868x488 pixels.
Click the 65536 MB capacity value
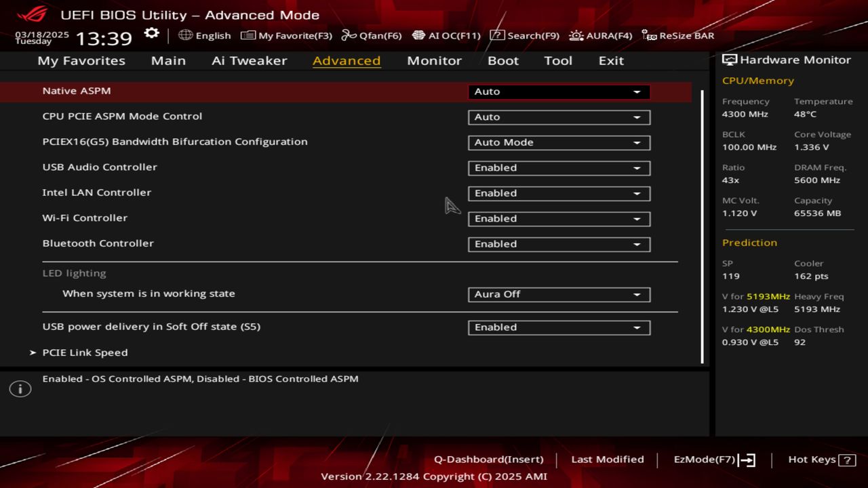coord(817,213)
